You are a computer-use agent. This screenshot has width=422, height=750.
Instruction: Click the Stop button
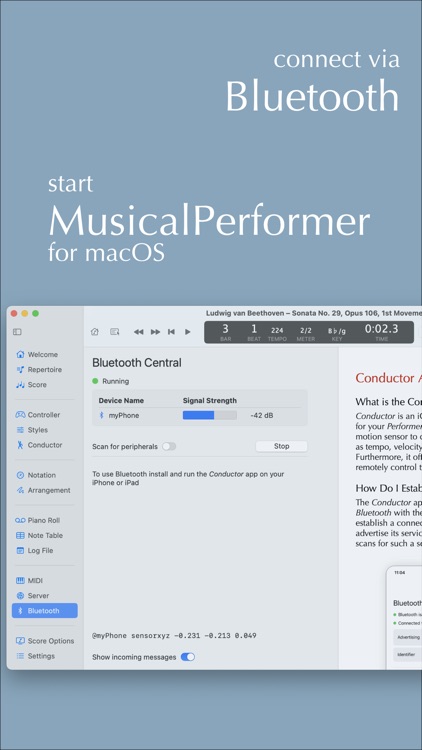(x=281, y=446)
